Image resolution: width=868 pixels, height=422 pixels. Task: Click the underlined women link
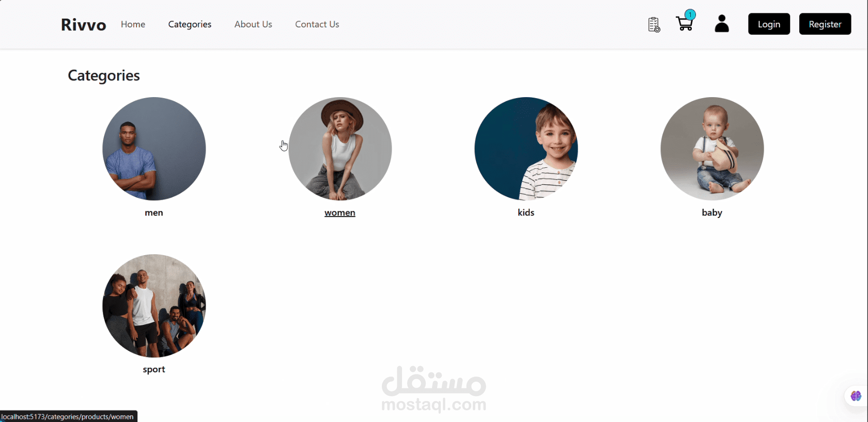click(340, 213)
